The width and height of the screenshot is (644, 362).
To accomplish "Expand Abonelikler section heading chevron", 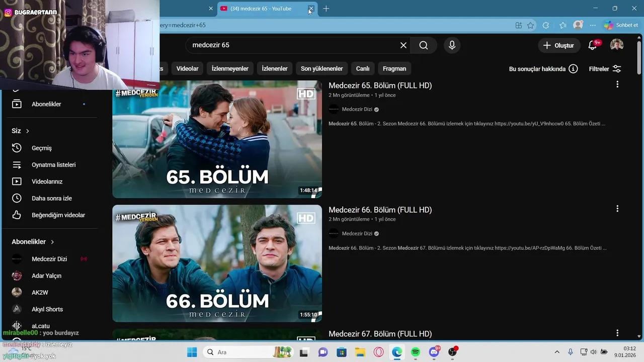I will point(52,242).
